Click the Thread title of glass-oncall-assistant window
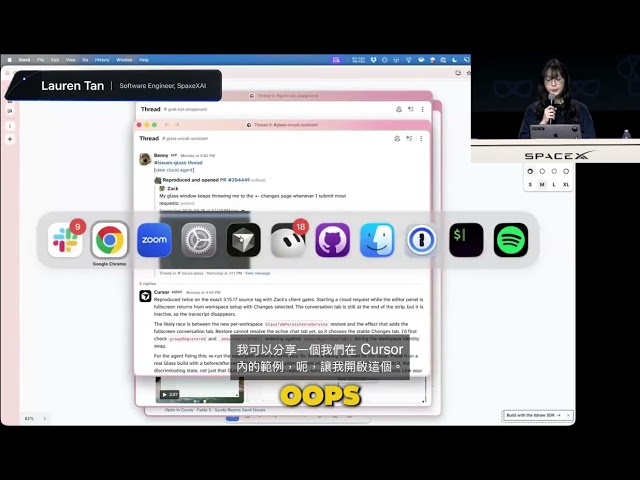The height and width of the screenshot is (480, 640). pos(149,138)
